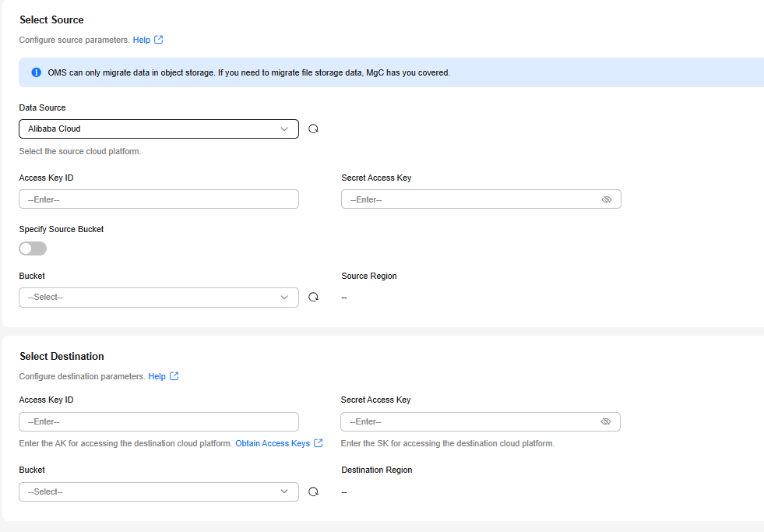Refresh the source Bucket list

pyautogui.click(x=313, y=297)
